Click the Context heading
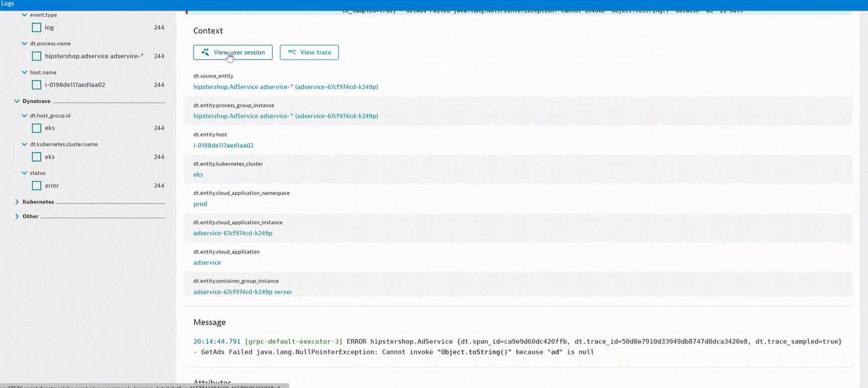This screenshot has height=388, width=868. pos(208,31)
